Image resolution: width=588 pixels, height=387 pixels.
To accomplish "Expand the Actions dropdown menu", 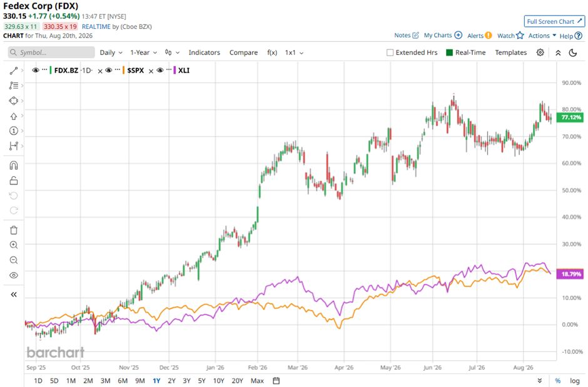I will coord(542,36).
